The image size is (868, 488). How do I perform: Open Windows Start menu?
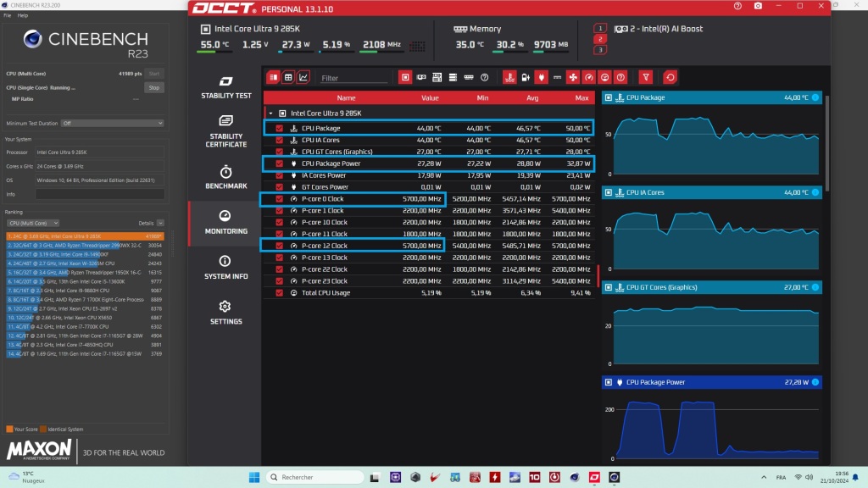tap(254, 478)
